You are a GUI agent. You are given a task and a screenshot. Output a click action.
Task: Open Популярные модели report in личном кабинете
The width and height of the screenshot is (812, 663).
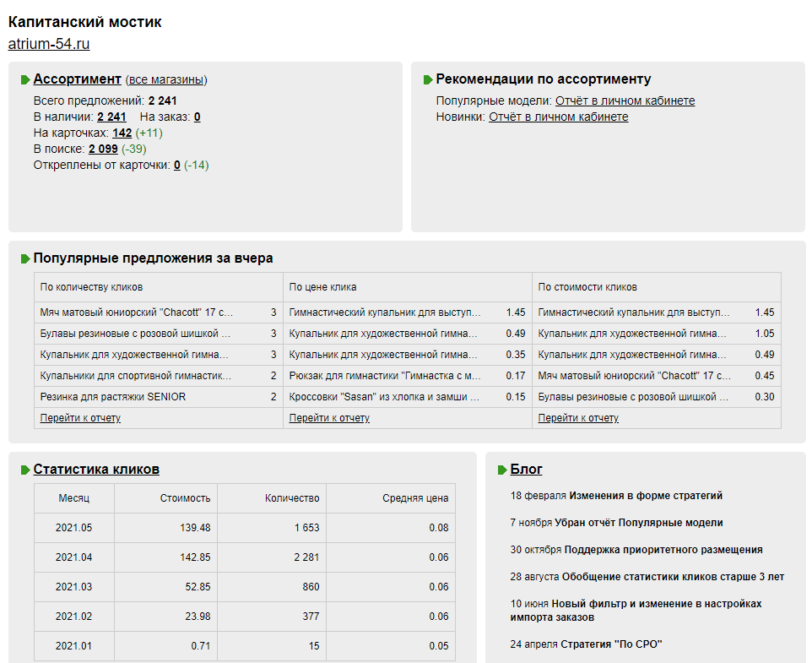coord(625,101)
